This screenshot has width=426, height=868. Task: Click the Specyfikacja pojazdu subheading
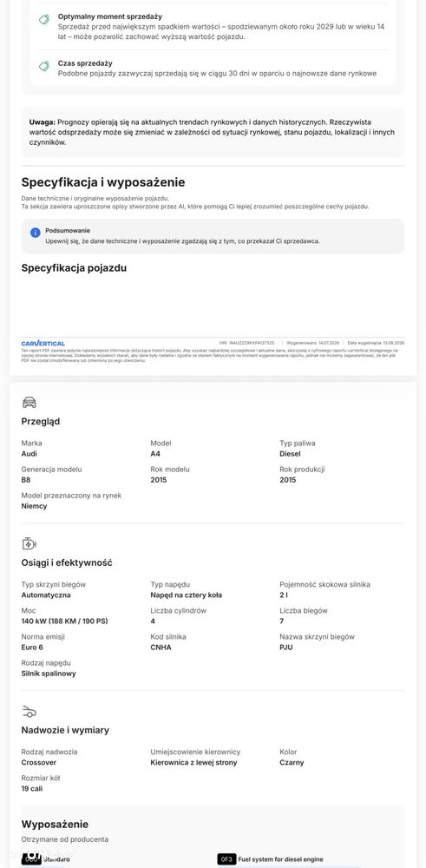74,268
